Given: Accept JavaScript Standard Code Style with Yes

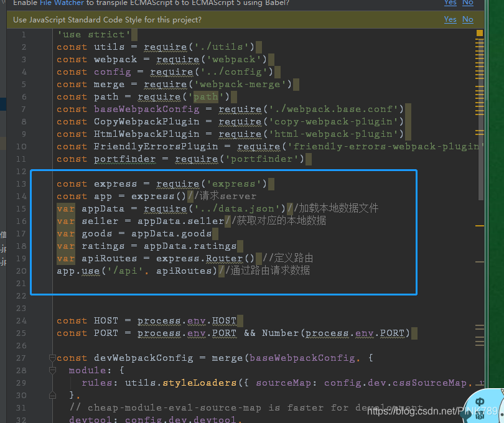Looking at the screenshot, I should (x=450, y=19).
